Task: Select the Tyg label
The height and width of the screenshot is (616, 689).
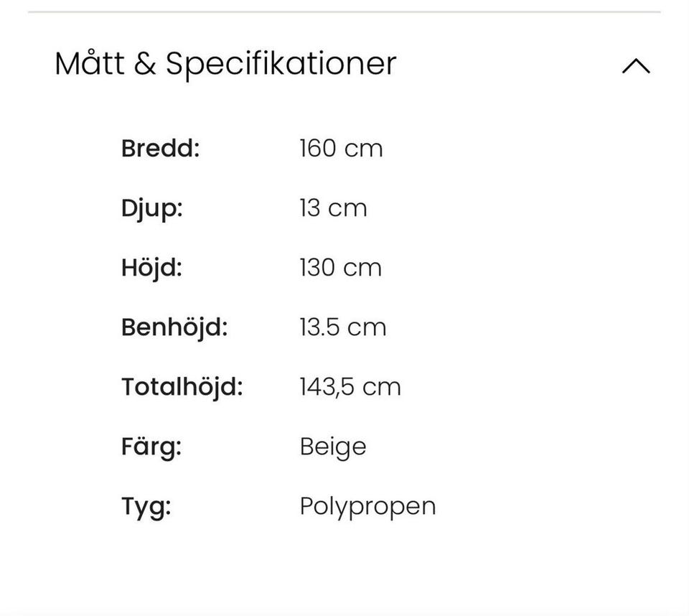Action: point(146,506)
